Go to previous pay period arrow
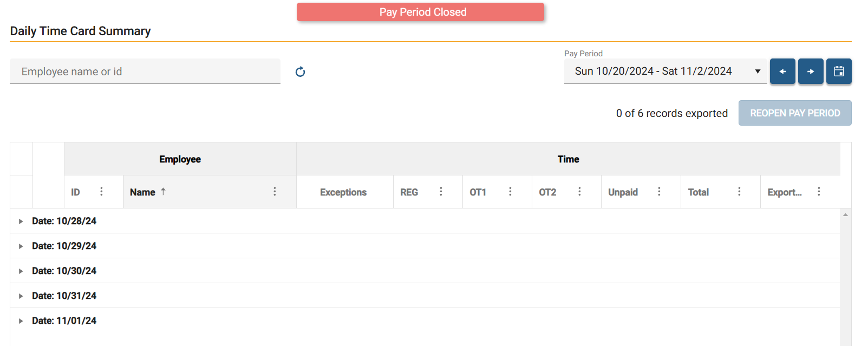Viewport: 868px width, 346px height. (x=782, y=71)
